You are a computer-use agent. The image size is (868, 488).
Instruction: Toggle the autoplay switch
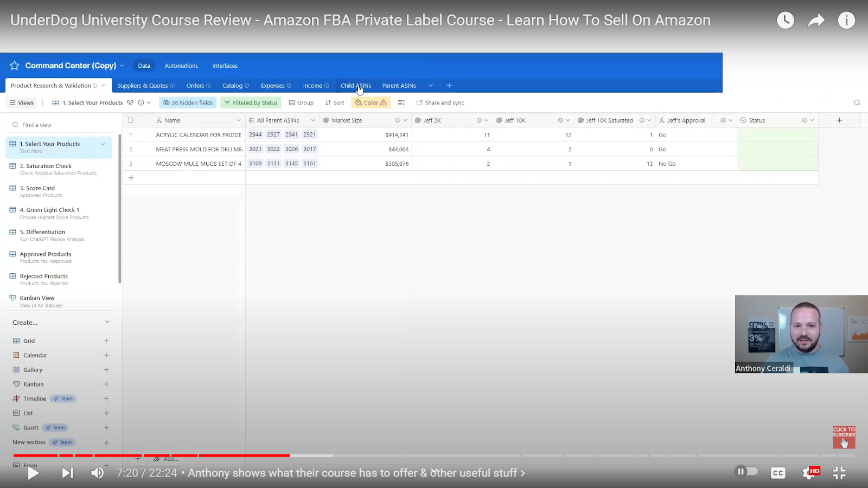click(x=746, y=472)
